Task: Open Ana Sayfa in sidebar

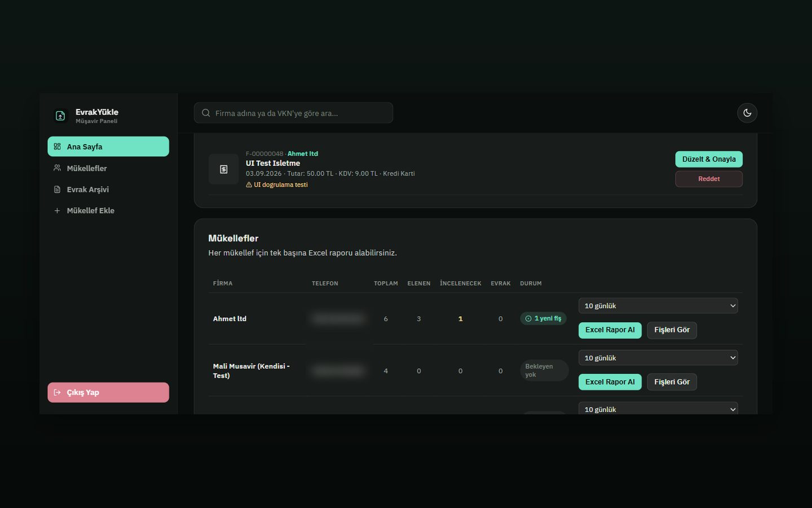Action: tap(108, 146)
